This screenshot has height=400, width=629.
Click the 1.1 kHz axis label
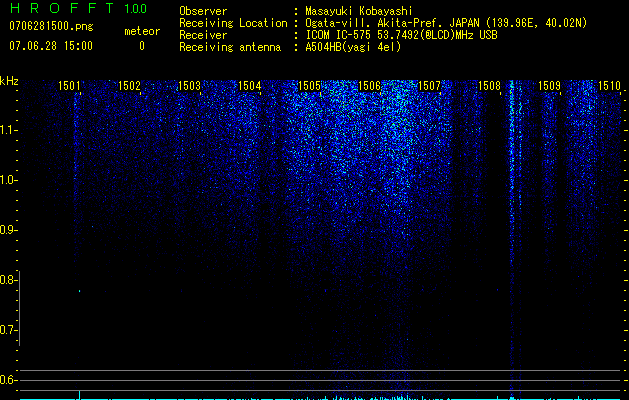pos(7,130)
